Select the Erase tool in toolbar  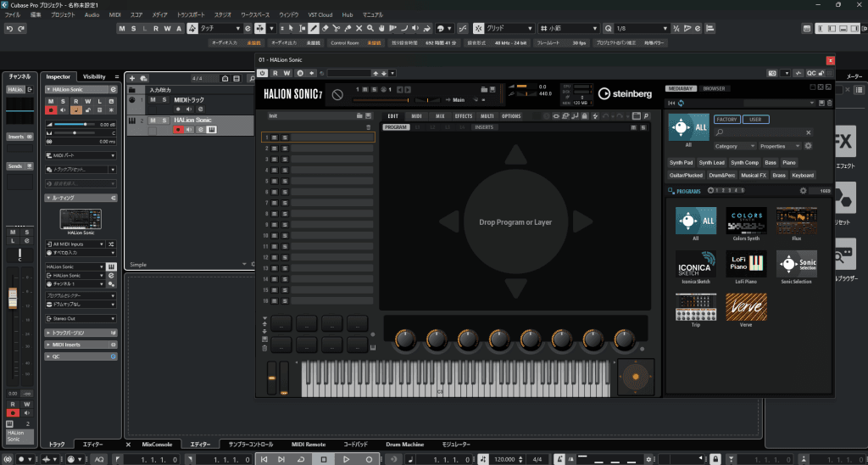coord(325,28)
